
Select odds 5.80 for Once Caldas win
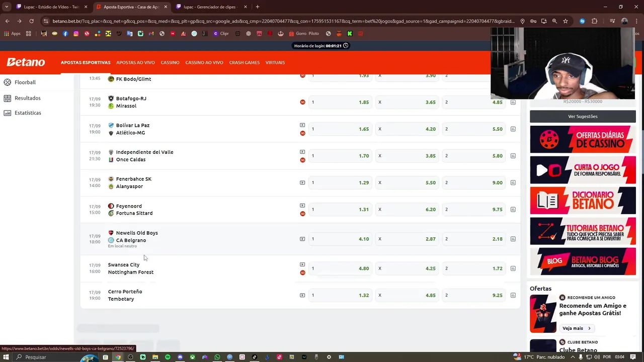474,156
